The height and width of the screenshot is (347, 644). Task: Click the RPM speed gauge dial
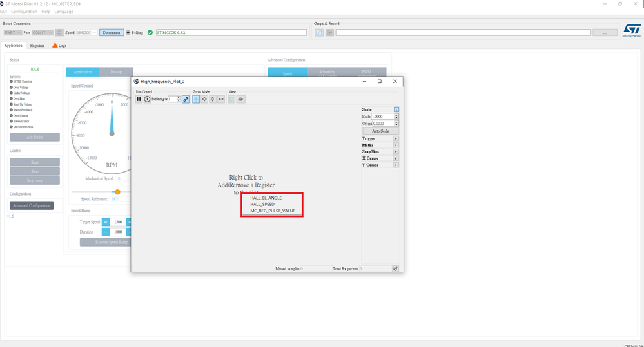[x=101, y=133]
